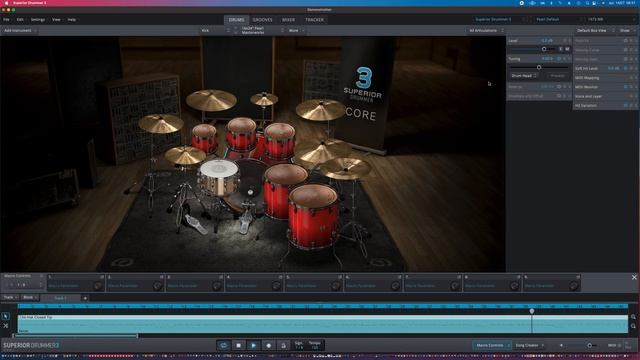
Task: Turn the Macro 8 knob
Action: click(x=515, y=286)
